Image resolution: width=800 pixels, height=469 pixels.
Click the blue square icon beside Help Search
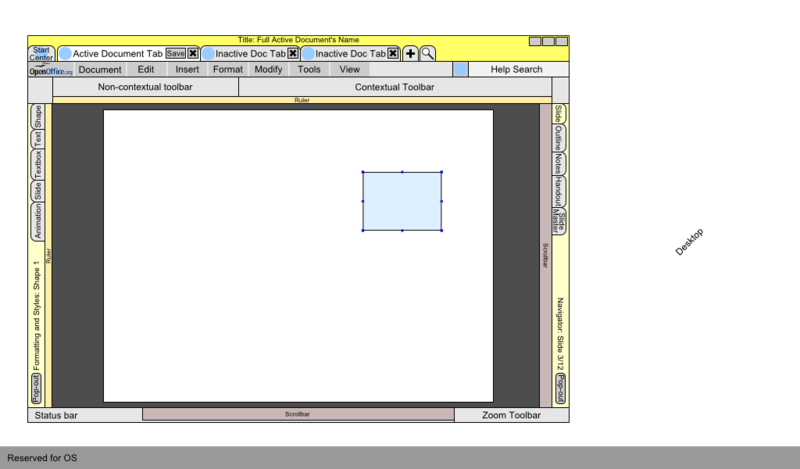click(x=460, y=70)
